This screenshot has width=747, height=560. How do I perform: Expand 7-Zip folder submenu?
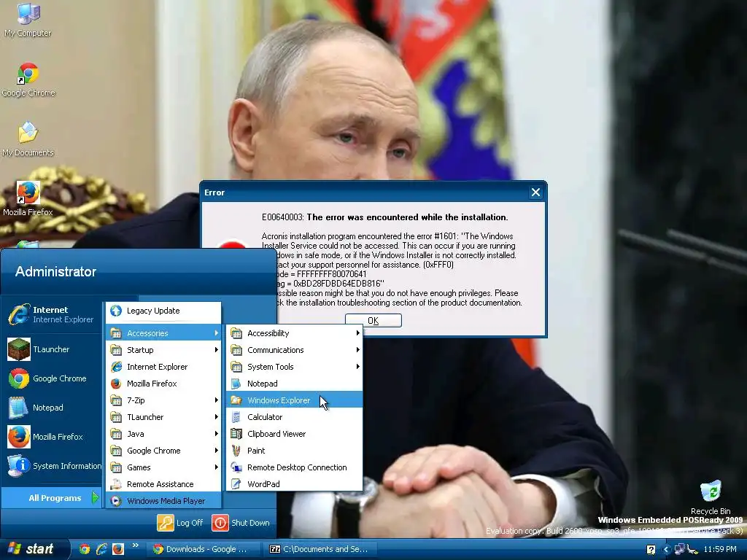(x=163, y=400)
